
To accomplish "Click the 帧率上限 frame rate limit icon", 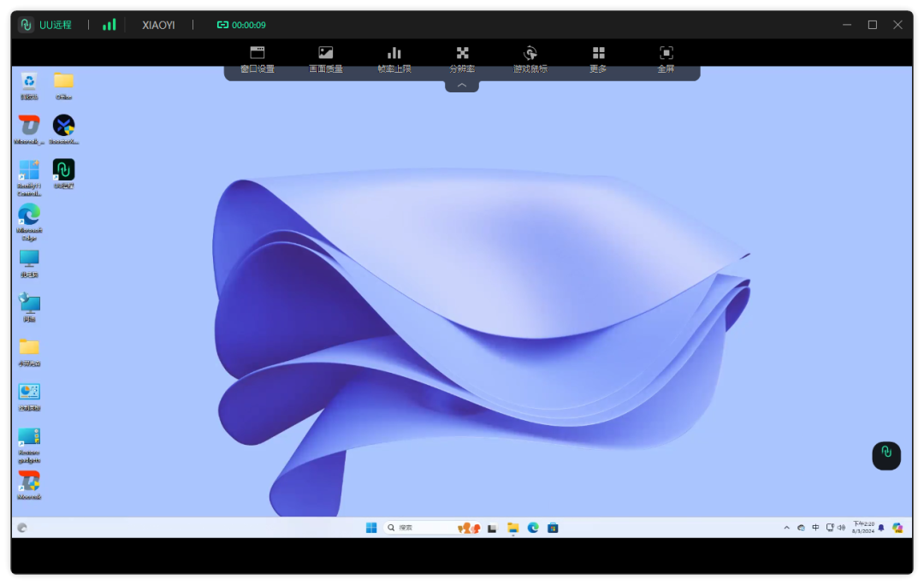I will pos(394,59).
